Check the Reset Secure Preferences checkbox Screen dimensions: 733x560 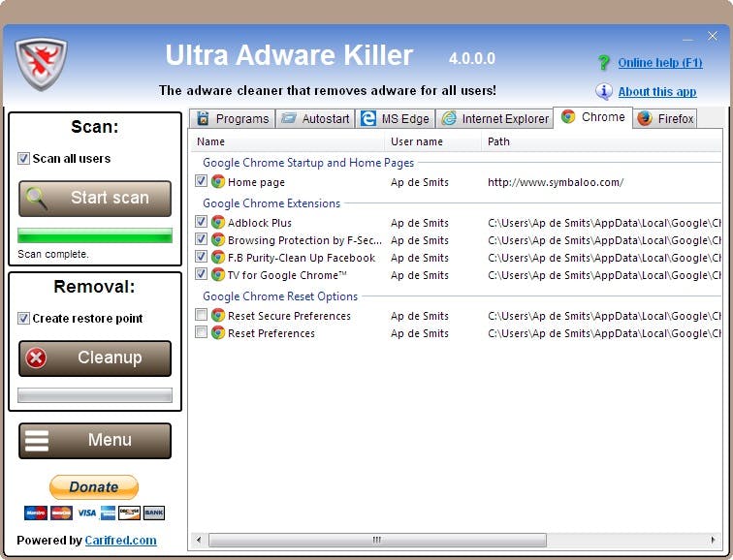pos(201,315)
